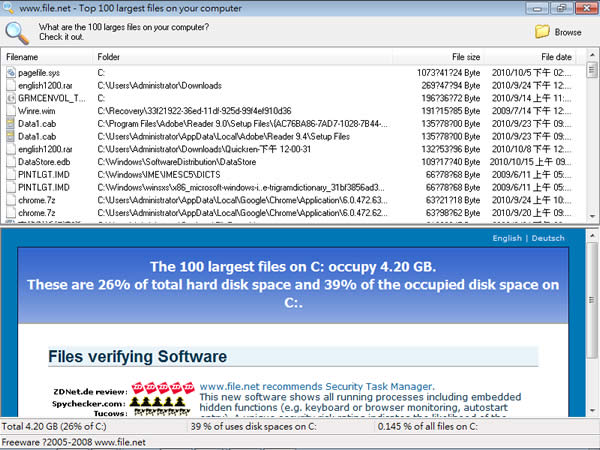Open the Security Task Manager recommendation link

tap(317, 385)
